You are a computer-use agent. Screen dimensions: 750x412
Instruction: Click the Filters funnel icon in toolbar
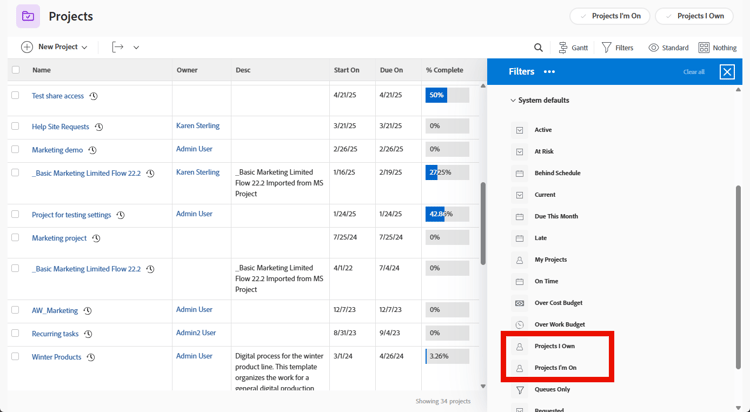606,47
